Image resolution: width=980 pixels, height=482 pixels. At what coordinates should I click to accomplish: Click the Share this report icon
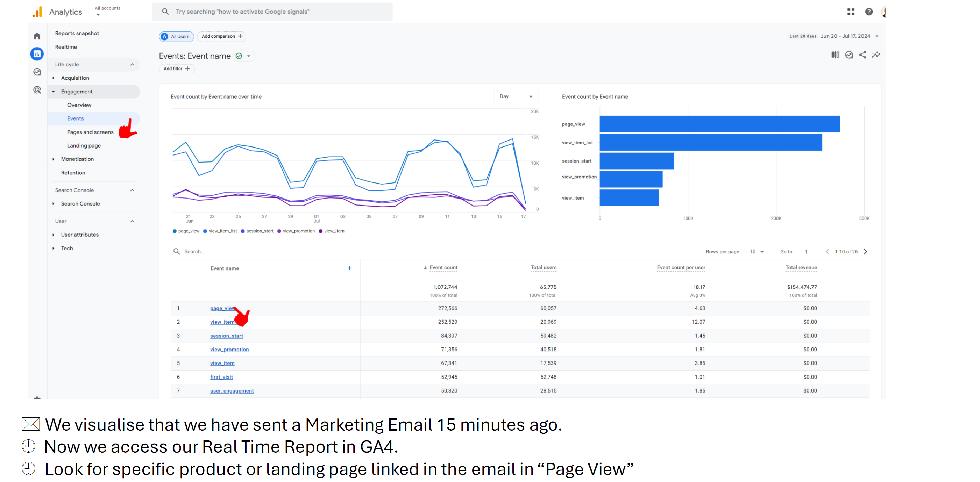pos(862,55)
